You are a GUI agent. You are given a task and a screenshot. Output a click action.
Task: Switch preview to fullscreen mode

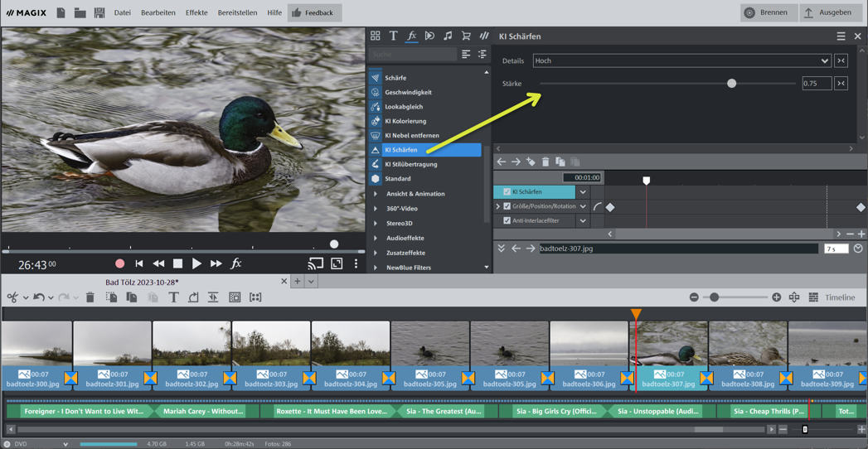(x=337, y=263)
